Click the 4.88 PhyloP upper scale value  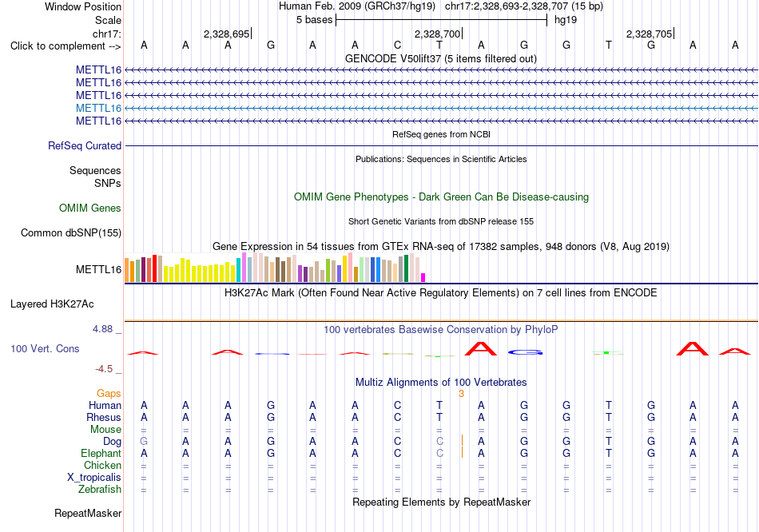tap(102, 329)
